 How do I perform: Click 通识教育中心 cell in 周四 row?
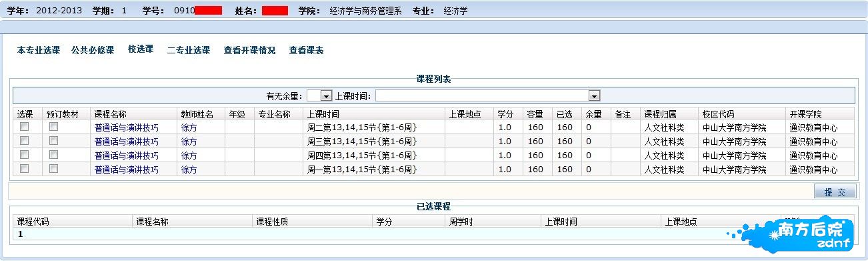[x=813, y=156]
